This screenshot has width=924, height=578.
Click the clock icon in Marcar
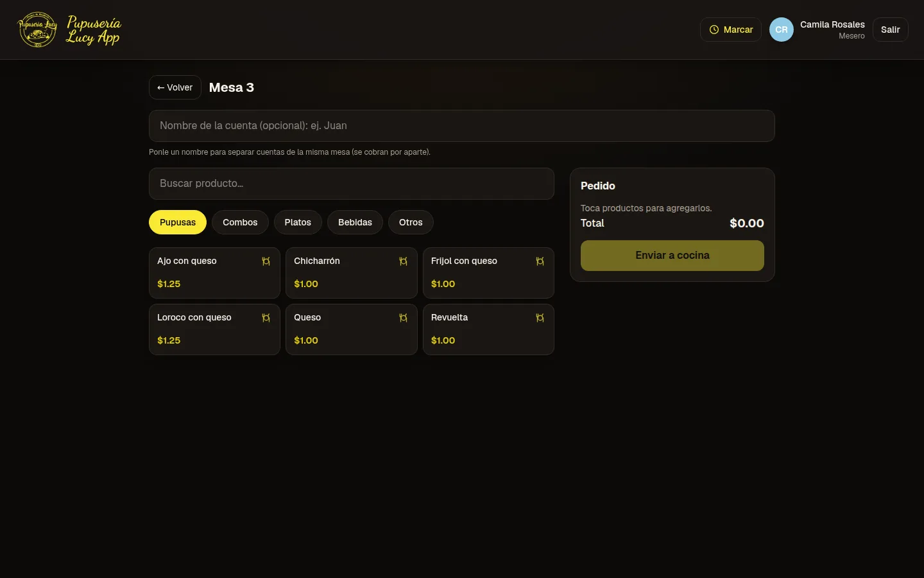click(x=714, y=30)
